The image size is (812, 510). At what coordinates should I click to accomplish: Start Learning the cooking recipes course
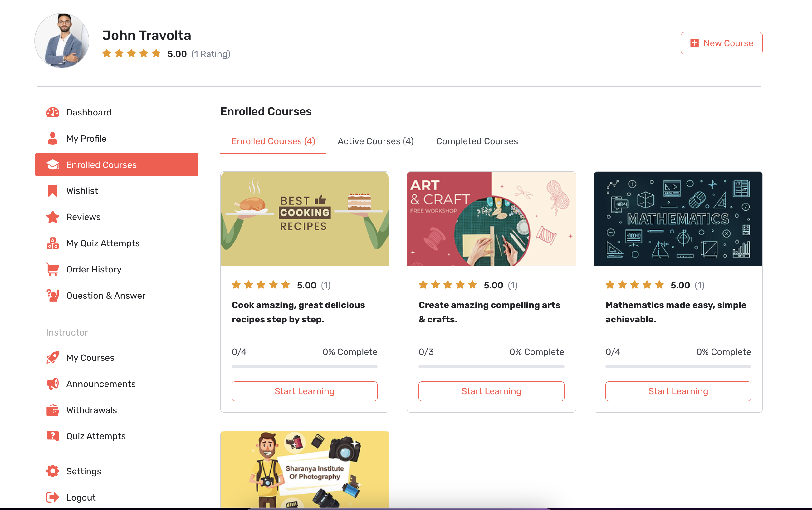point(304,391)
